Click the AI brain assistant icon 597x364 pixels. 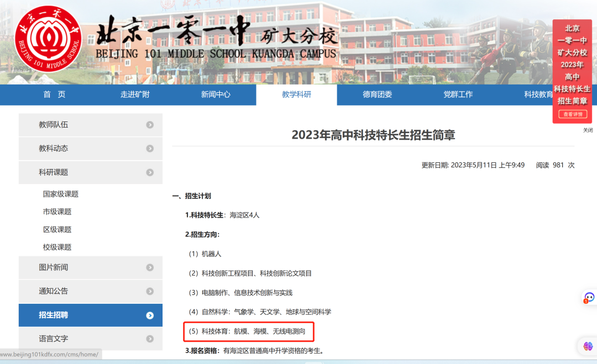pyautogui.click(x=587, y=347)
